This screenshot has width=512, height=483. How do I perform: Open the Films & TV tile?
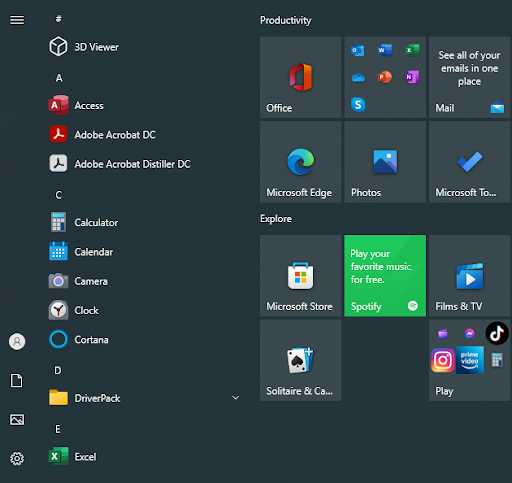tap(470, 276)
